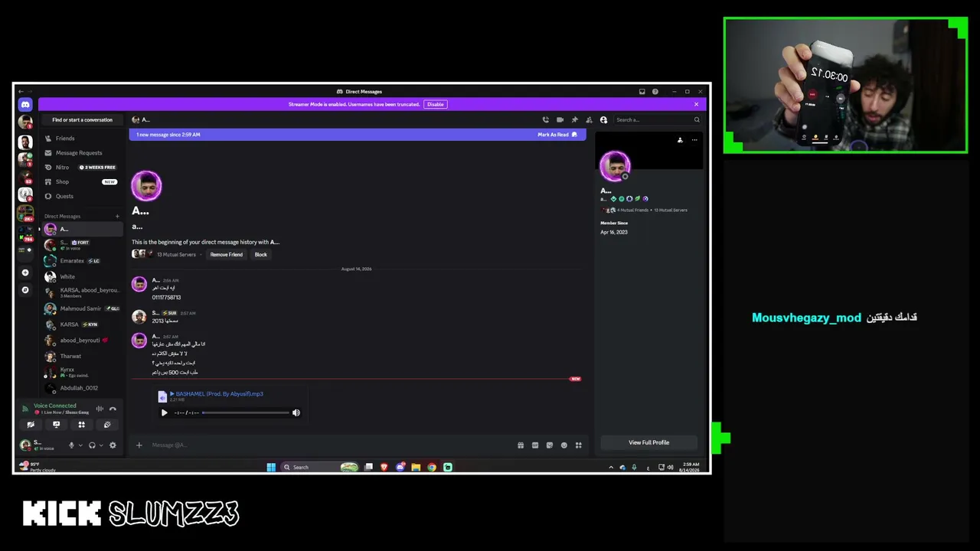Open Google Chrome from the taskbar
Viewport: 980px width, 551px height.
(432, 468)
